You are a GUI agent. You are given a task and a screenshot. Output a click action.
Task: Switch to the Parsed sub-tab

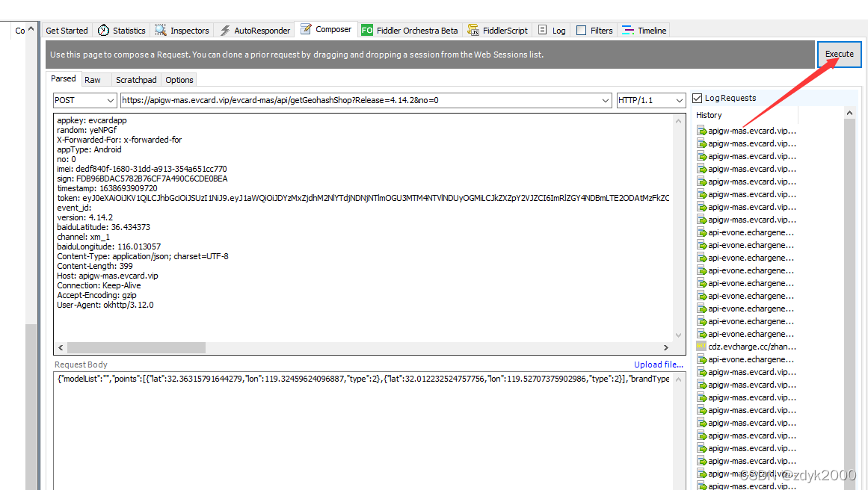[x=64, y=78]
